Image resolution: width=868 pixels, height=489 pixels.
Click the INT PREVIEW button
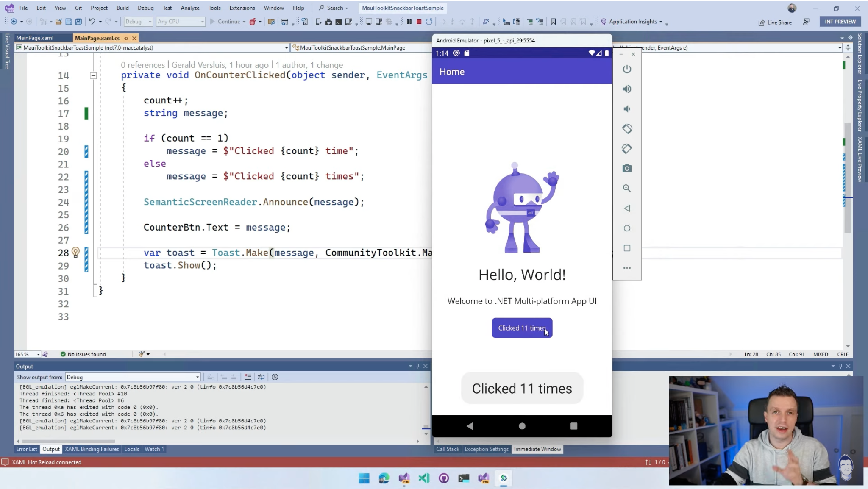(x=840, y=22)
